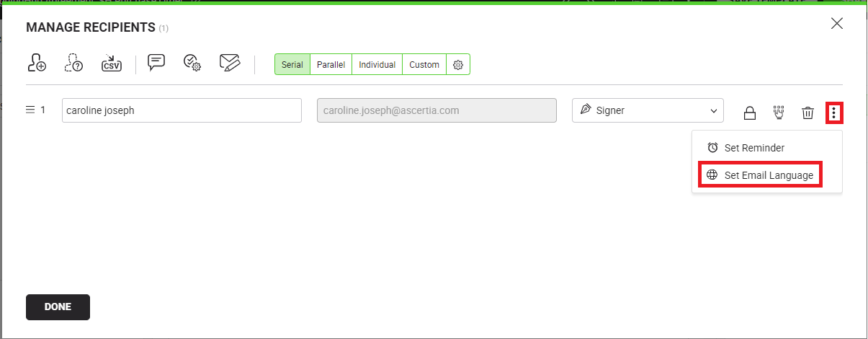868x339 pixels.
Task: Select the Serial workflow mode
Action: pos(292,65)
